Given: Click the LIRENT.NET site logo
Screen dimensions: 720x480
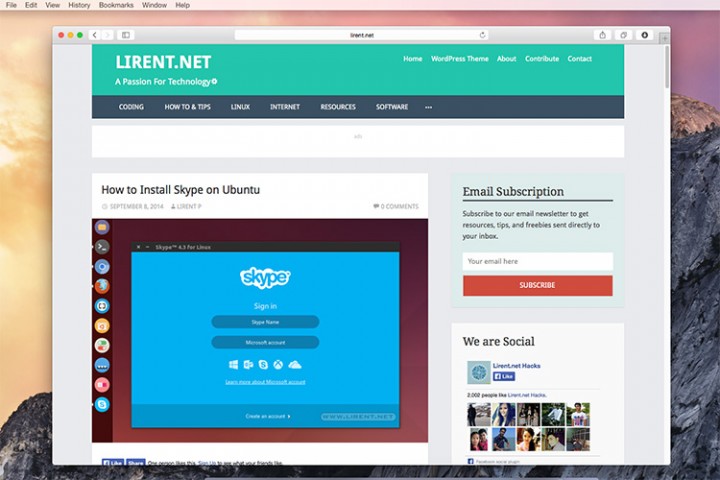Looking at the screenshot, I should 163,62.
